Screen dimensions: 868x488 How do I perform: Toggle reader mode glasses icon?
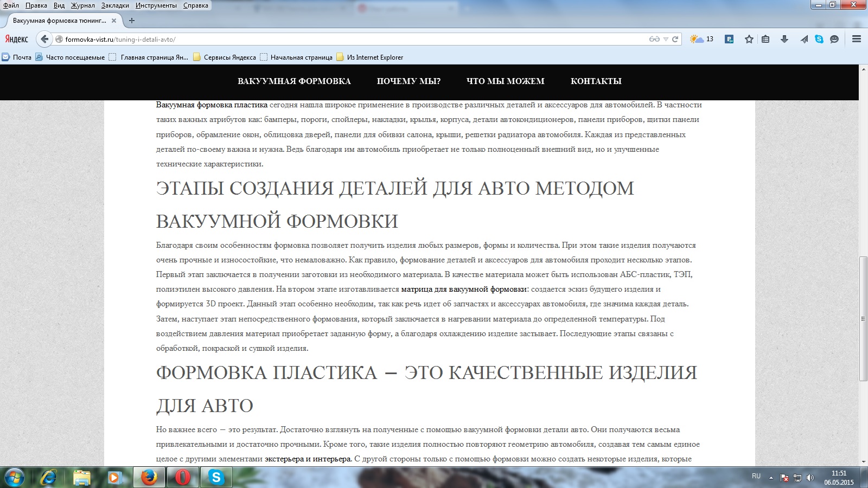click(x=654, y=39)
